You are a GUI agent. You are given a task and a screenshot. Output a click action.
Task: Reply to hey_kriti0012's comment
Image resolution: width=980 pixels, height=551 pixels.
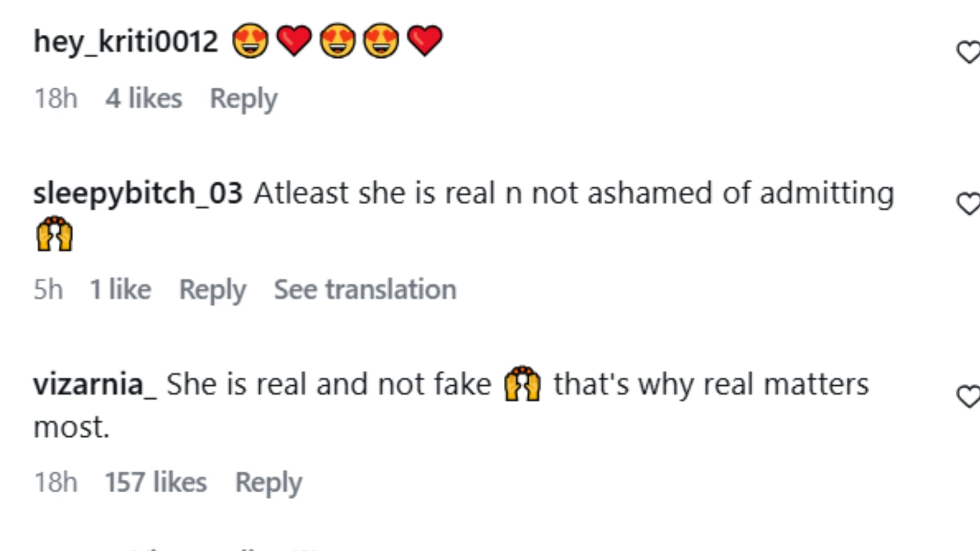(243, 98)
